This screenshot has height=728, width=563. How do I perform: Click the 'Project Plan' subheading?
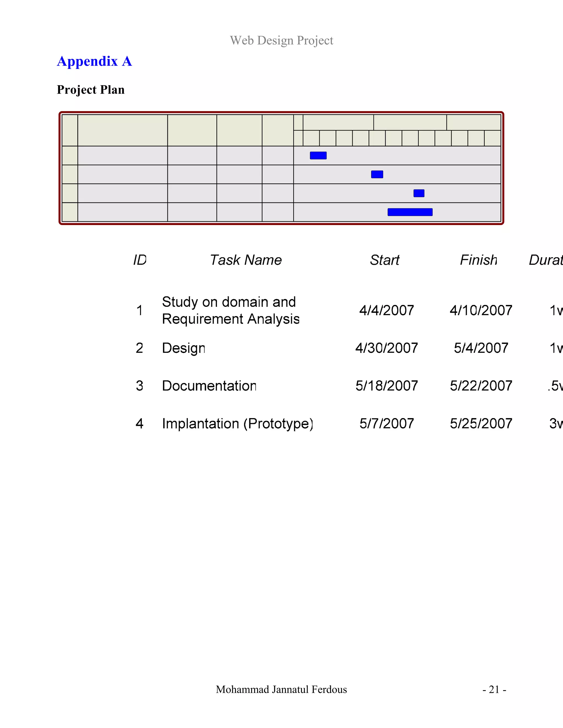click(91, 90)
